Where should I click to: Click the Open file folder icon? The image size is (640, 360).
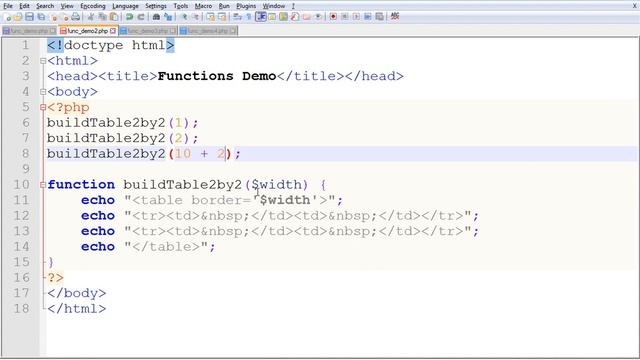[18, 17]
